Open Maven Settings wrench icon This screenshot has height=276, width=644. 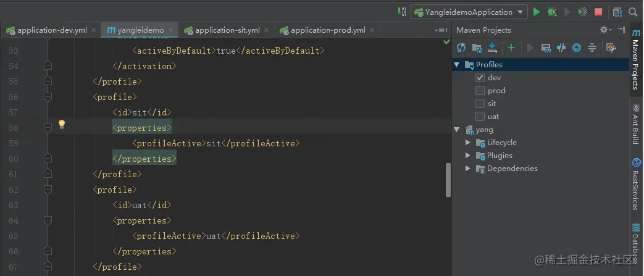point(611,48)
